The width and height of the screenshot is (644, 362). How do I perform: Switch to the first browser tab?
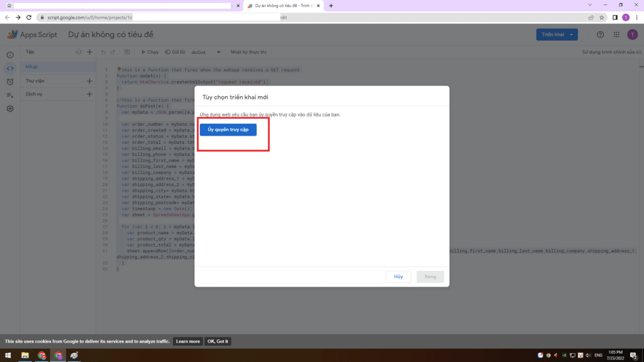[x=123, y=6]
